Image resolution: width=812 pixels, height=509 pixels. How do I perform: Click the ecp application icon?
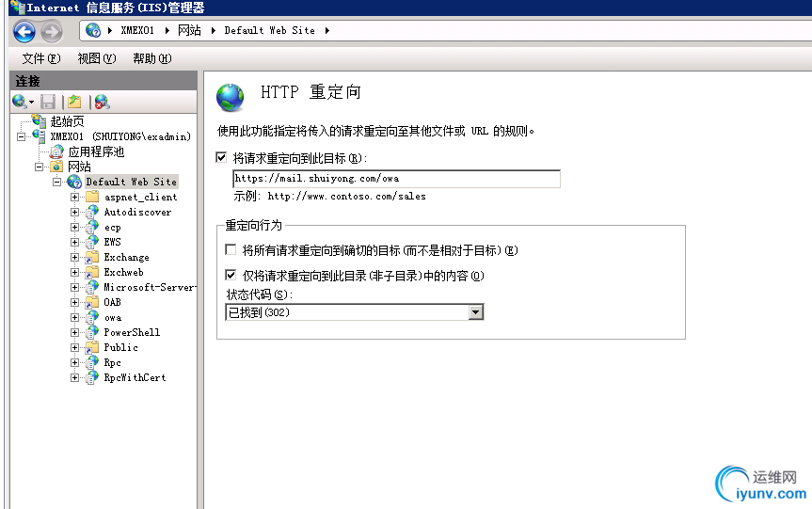[93, 227]
